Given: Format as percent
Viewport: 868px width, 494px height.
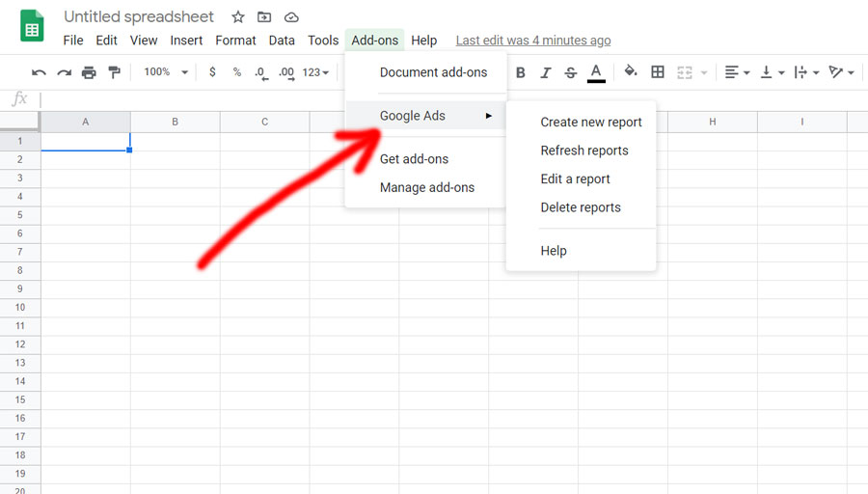Looking at the screenshot, I should [237, 72].
